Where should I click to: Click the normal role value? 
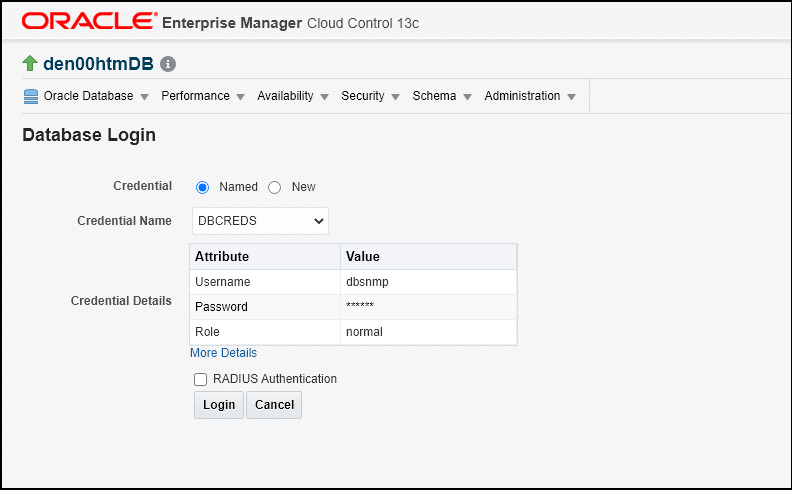[364, 332]
